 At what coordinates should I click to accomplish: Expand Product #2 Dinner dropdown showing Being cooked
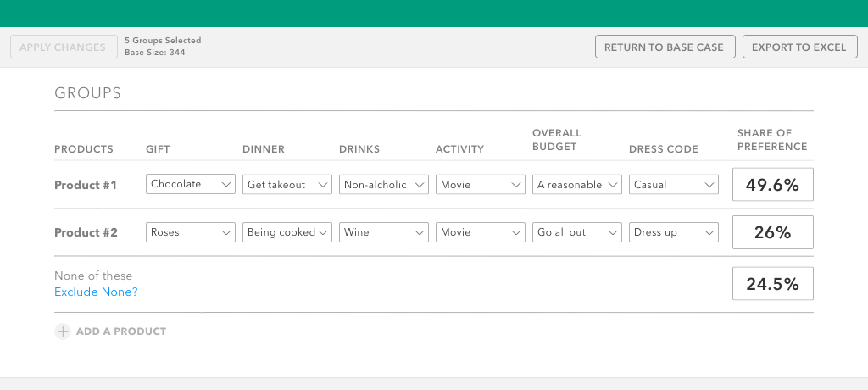coord(287,232)
